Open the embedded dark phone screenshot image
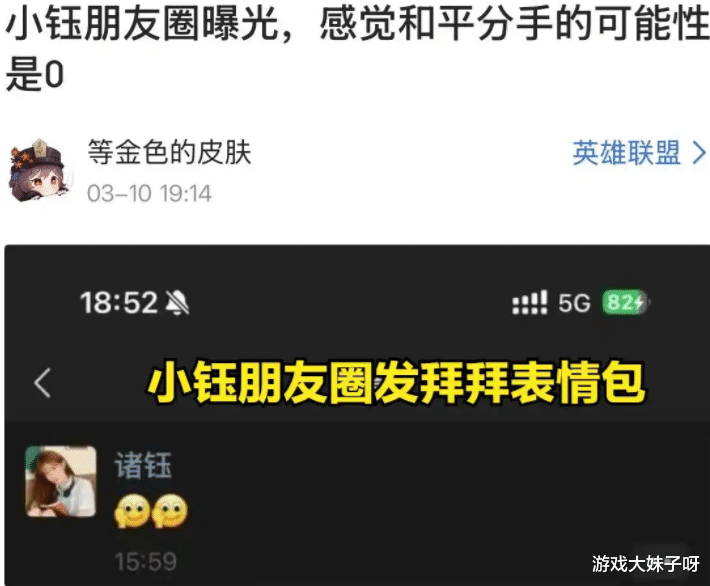This screenshot has width=710, height=586. point(357,415)
